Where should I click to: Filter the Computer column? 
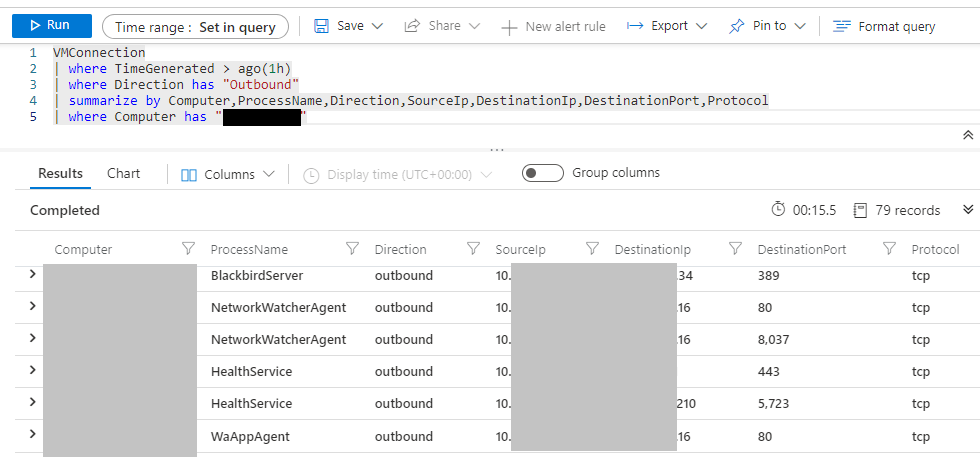coord(188,249)
